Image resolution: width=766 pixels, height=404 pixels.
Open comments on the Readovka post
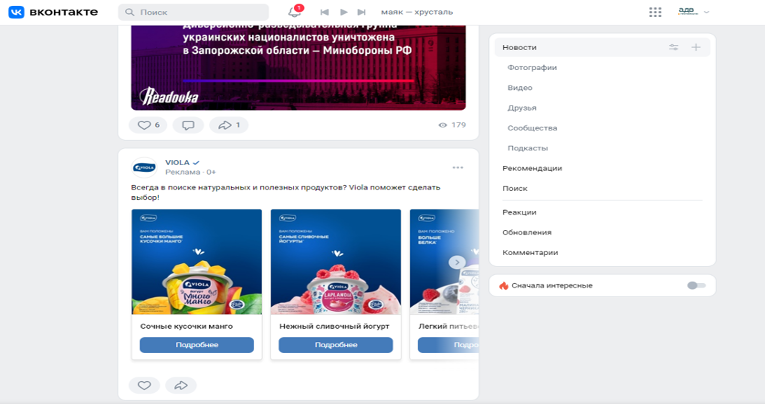[x=188, y=125]
